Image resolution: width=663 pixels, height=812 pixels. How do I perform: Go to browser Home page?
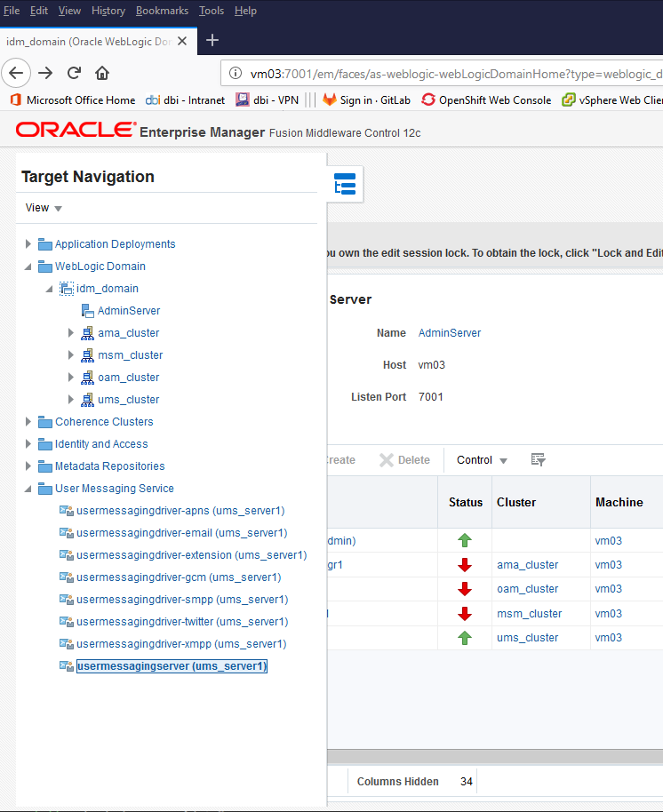click(102, 73)
